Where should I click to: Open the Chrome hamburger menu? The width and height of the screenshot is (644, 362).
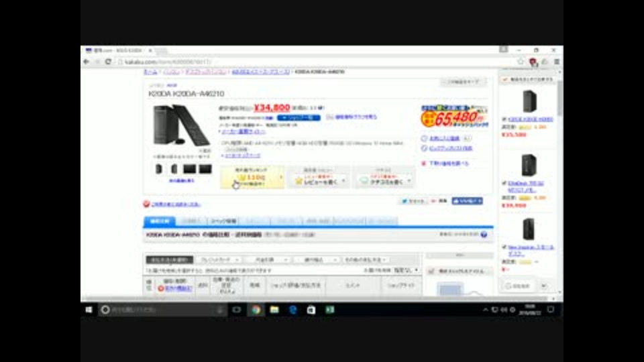[557, 62]
